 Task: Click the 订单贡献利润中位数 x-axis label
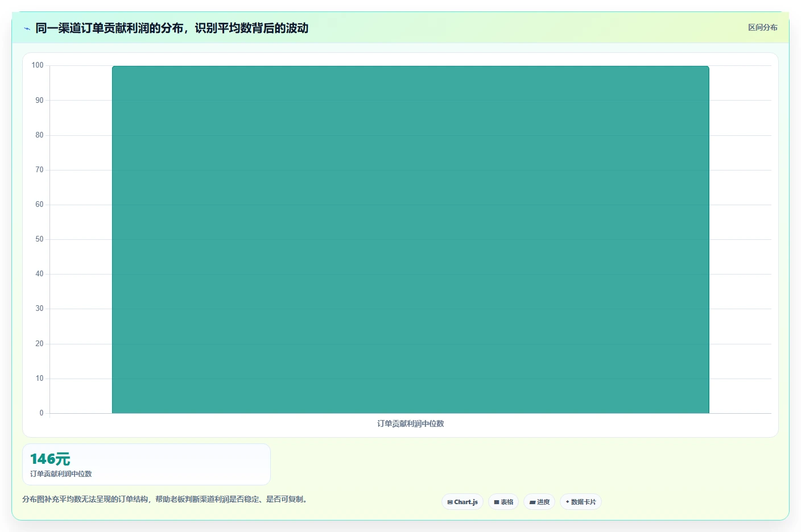(x=410, y=423)
